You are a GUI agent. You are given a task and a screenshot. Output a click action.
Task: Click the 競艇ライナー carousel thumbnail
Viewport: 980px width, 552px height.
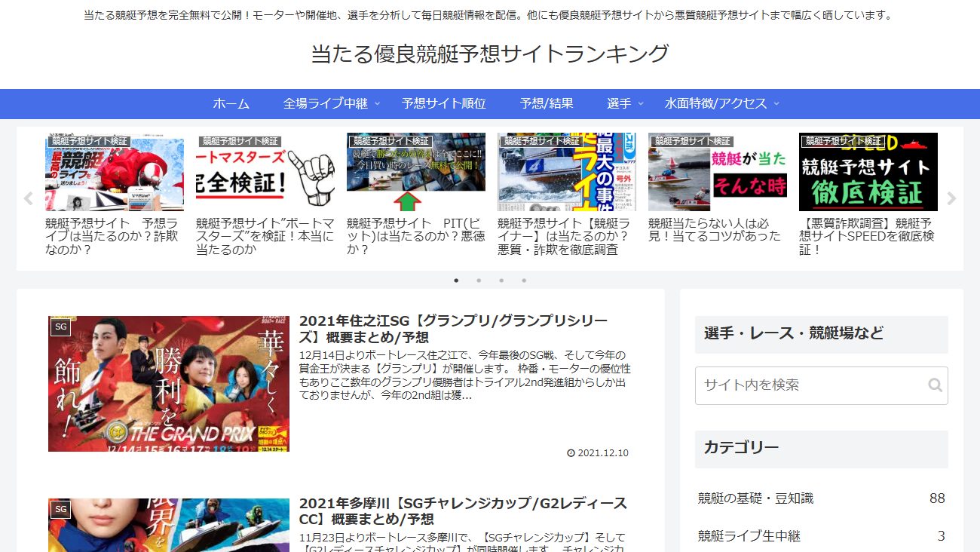click(567, 172)
